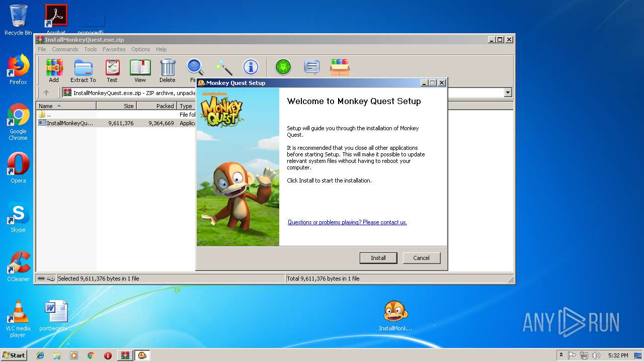The width and height of the screenshot is (644, 362).
Task: Select the InstallMonk desktop monkey icon
Action: tap(395, 316)
